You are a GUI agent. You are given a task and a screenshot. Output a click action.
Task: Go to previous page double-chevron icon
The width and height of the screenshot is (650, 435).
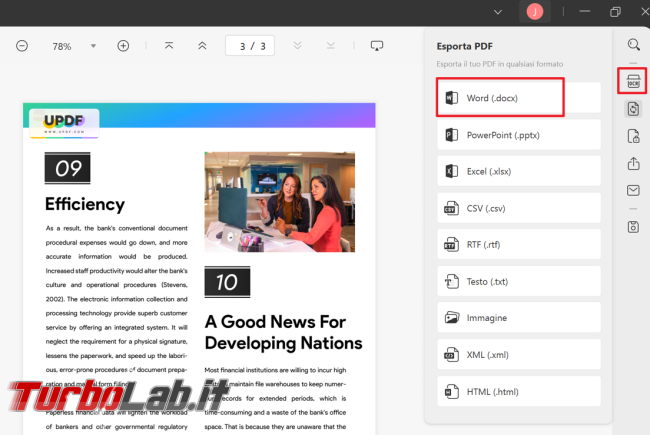[x=202, y=46]
